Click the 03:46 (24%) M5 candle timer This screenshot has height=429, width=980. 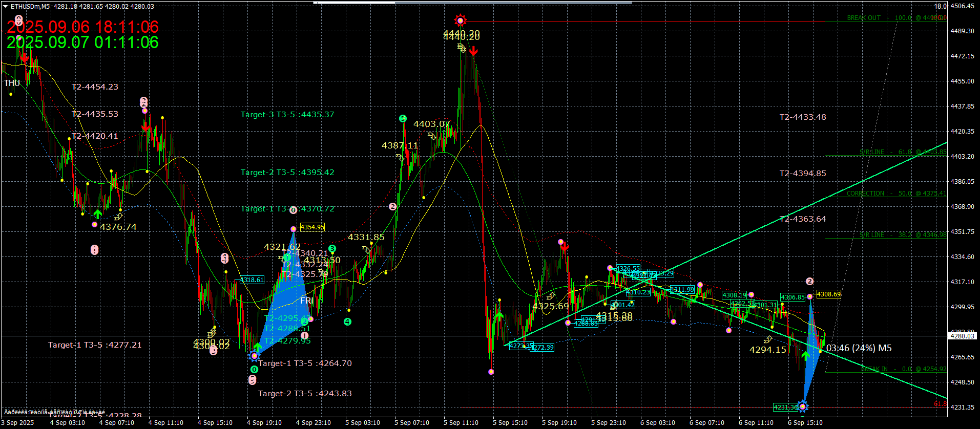coord(859,348)
